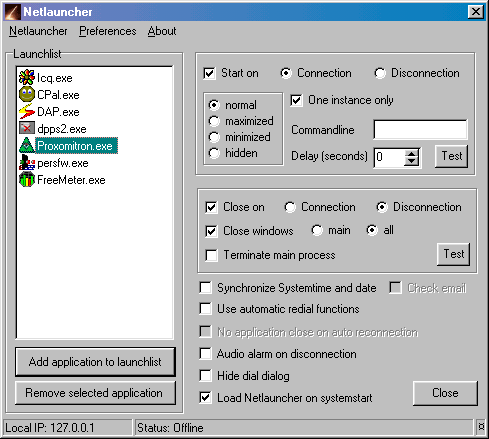Viewport: 489px width, 439px height.
Task: Toggle the One instance only checkbox
Action: click(x=296, y=100)
